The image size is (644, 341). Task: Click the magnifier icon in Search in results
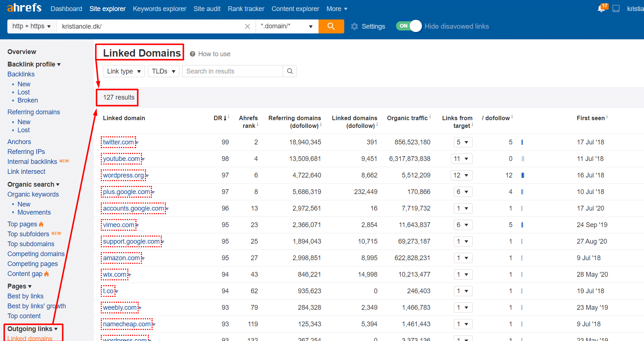click(290, 71)
